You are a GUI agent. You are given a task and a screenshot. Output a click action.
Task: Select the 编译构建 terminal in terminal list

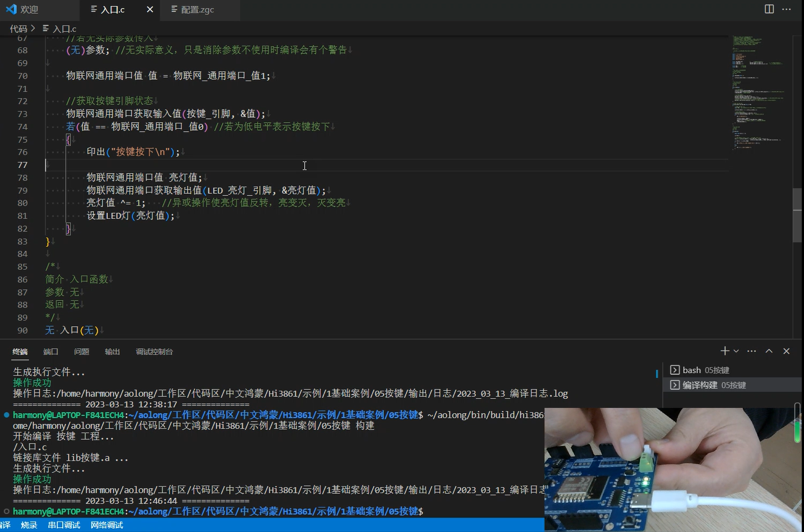[x=711, y=384]
